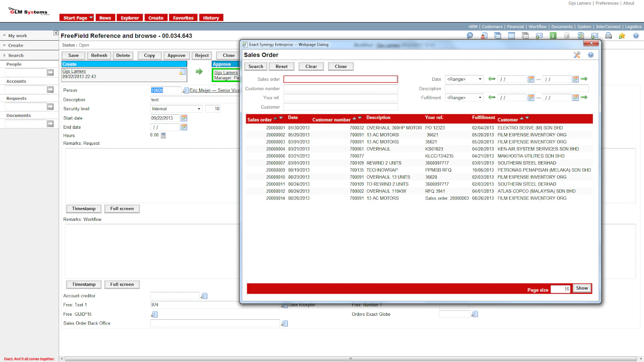
Task: Click Preferences link at top right
Action: coord(607,3)
